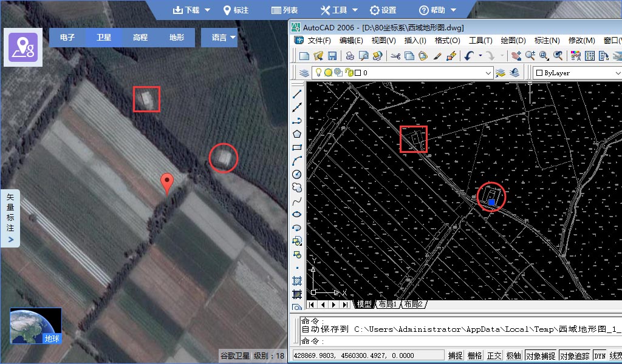The width and height of the screenshot is (622, 364).
Task: Select the Hatch tool
Action: (297, 281)
